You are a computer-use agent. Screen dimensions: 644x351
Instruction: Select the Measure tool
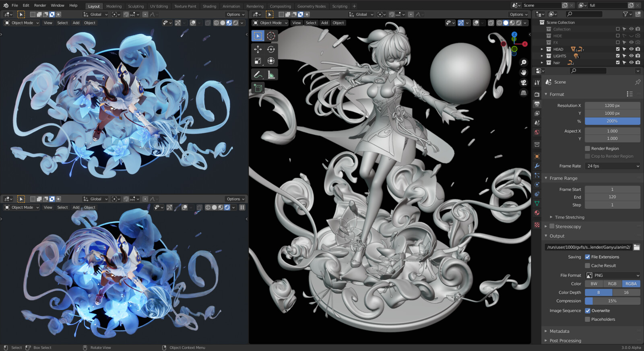[271, 74]
